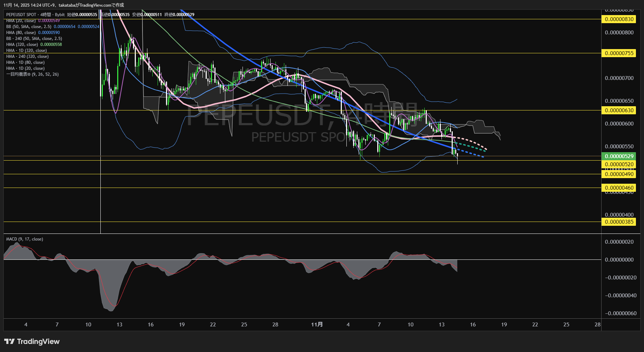Select the 0.00000460 price level label
This screenshot has width=644, height=352.
[x=619, y=188]
